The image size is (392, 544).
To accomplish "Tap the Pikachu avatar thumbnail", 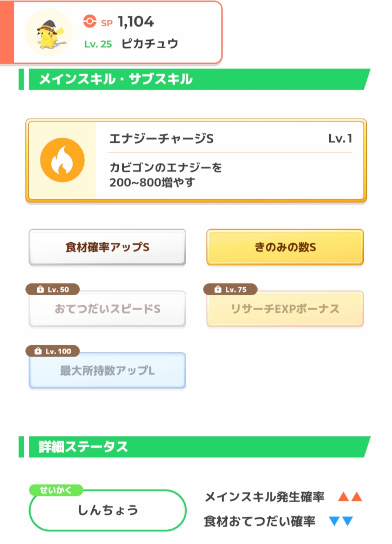I will 49,33.
